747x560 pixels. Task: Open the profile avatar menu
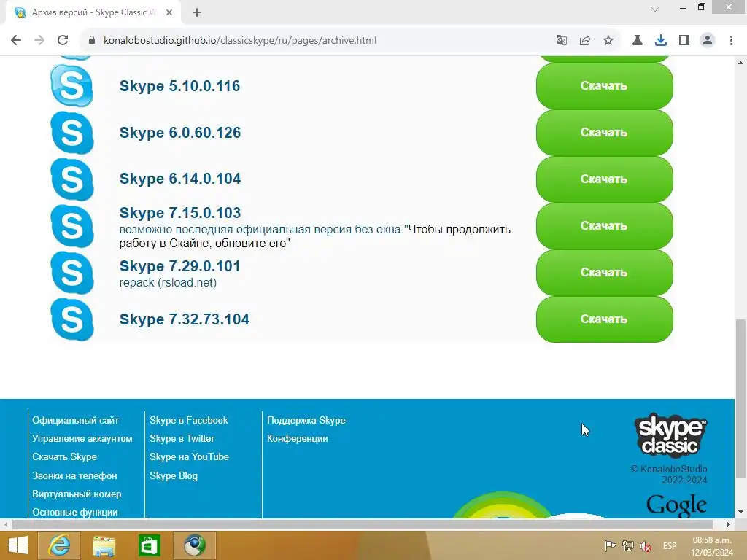pyautogui.click(x=708, y=41)
